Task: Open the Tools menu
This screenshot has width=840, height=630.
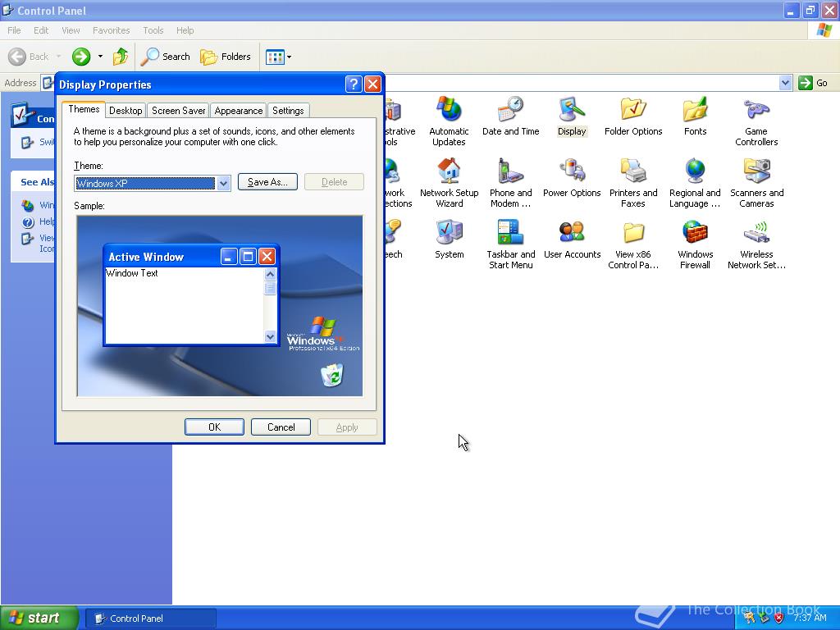Action: point(153,30)
